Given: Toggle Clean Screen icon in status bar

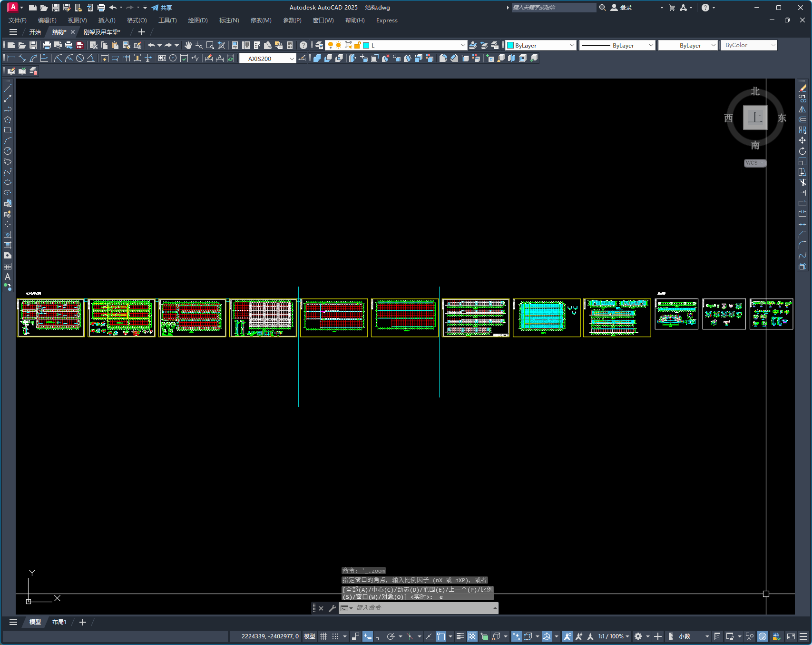Looking at the screenshot, I should tap(791, 636).
